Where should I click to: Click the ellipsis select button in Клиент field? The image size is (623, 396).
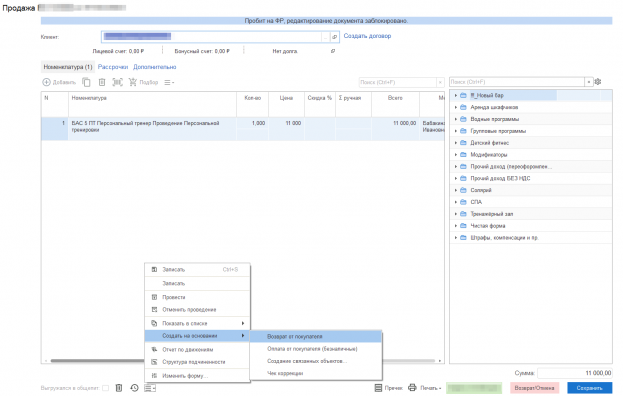[325, 37]
